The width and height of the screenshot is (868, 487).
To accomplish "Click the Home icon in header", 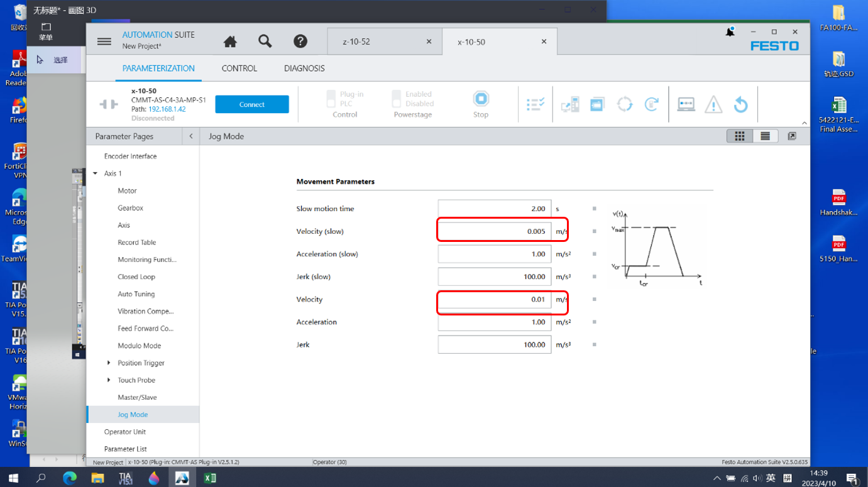I will pos(230,41).
